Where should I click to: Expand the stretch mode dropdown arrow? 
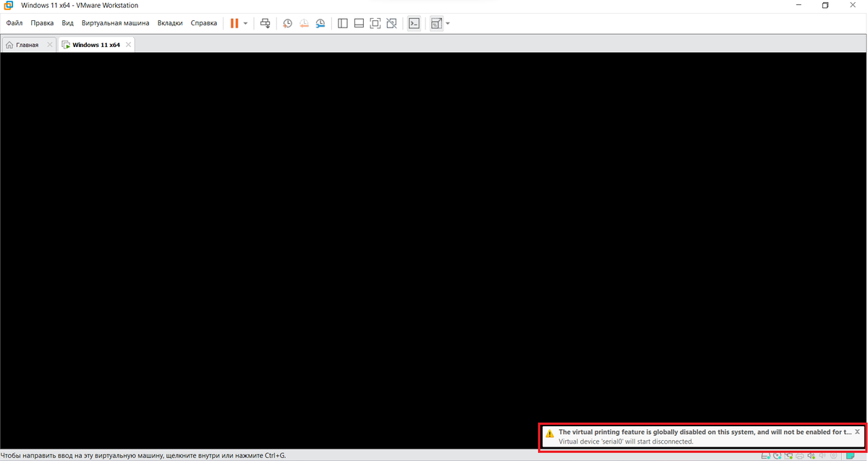click(448, 23)
